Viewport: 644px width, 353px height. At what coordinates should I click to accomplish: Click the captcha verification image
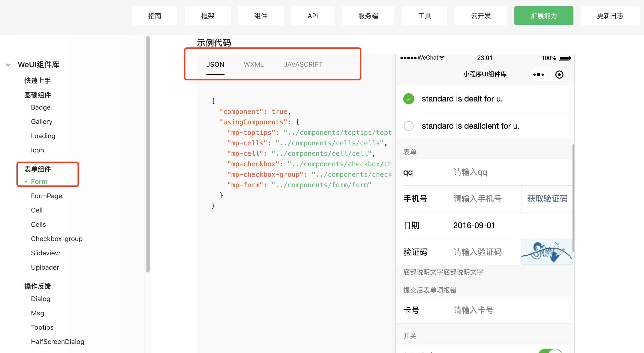click(x=547, y=252)
